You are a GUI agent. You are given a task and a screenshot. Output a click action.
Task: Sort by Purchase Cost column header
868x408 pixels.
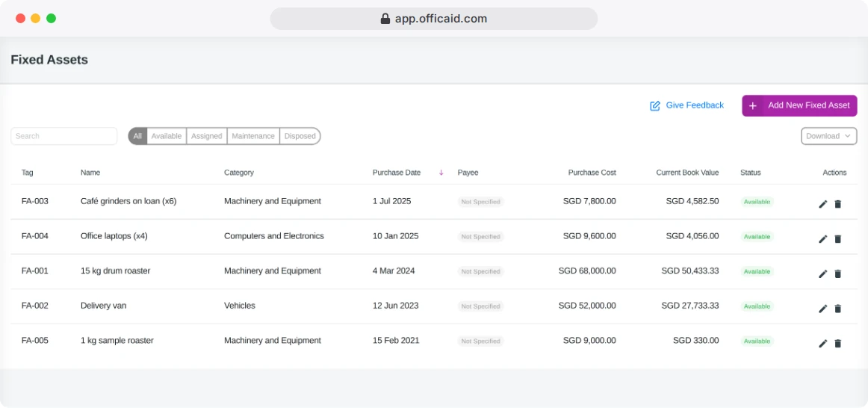point(592,173)
